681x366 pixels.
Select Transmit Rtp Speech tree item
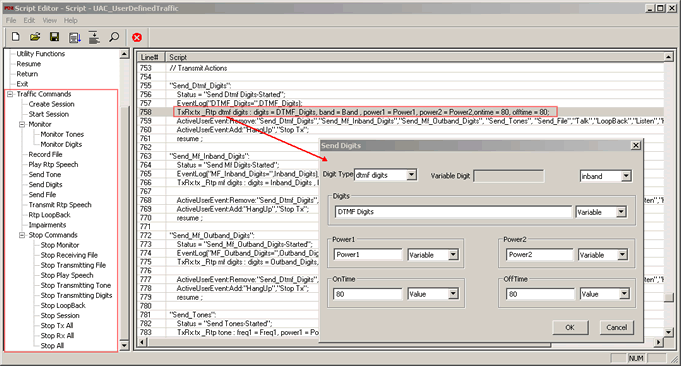[60, 205]
